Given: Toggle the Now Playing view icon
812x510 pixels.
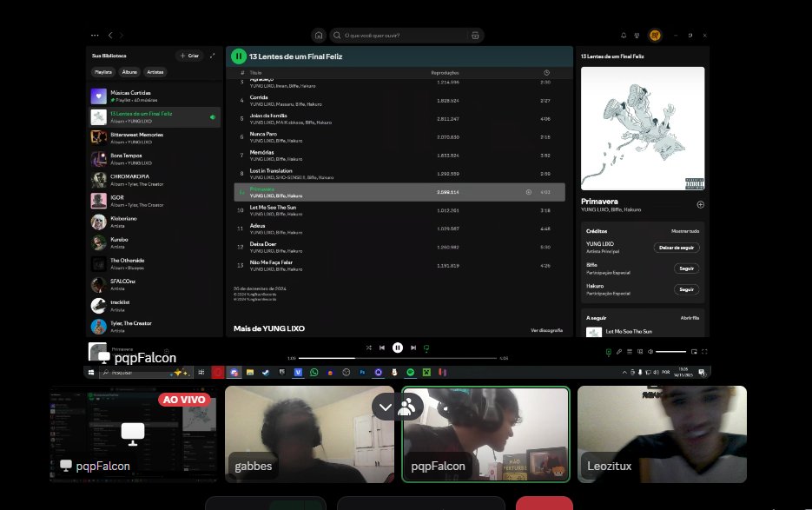Looking at the screenshot, I should pyautogui.click(x=609, y=352).
